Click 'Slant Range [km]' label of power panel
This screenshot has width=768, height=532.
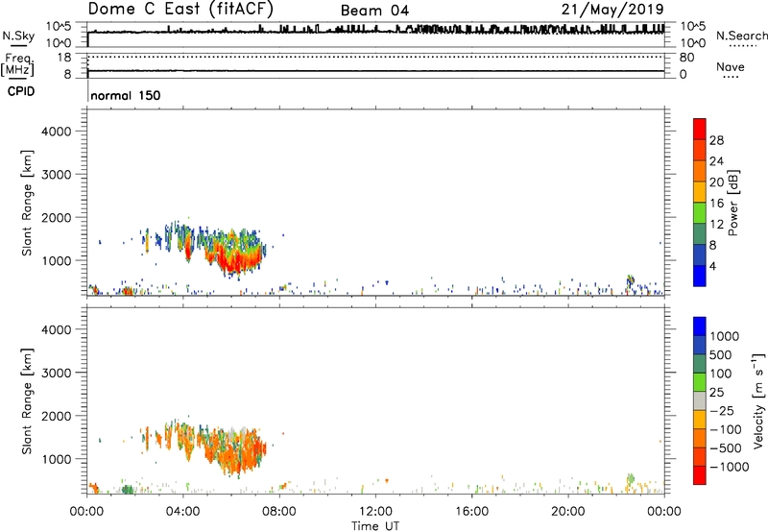(x=27, y=203)
